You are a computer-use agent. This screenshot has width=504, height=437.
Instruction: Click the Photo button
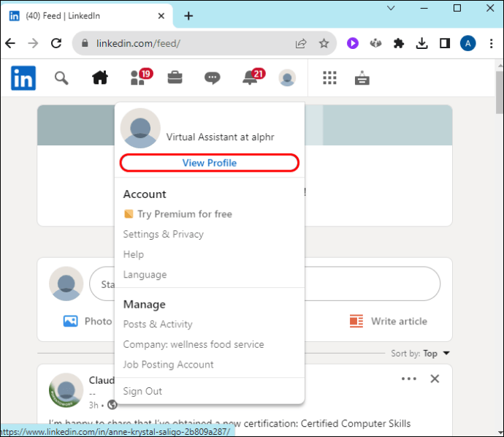click(x=88, y=322)
